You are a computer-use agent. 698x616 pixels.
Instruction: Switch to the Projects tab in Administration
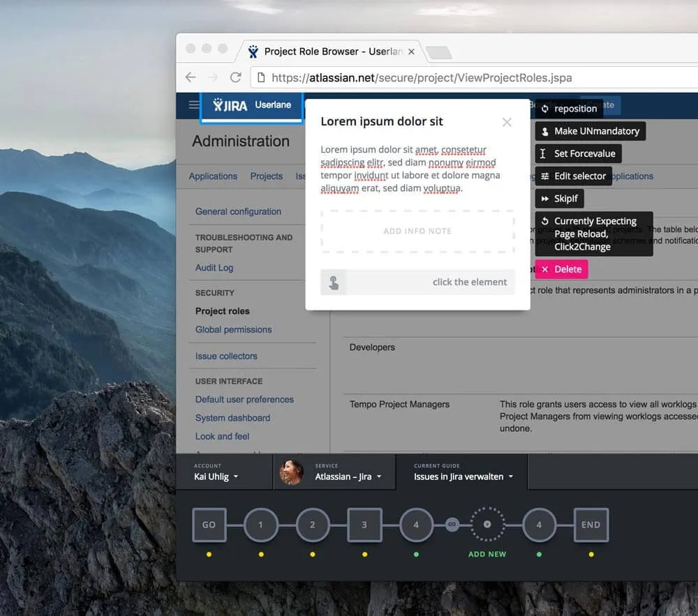pyautogui.click(x=266, y=176)
